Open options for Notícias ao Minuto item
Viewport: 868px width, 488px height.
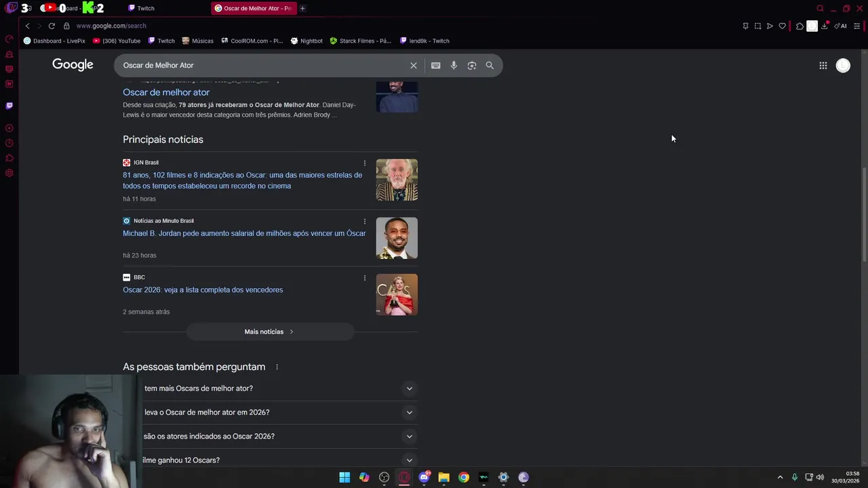coord(364,221)
